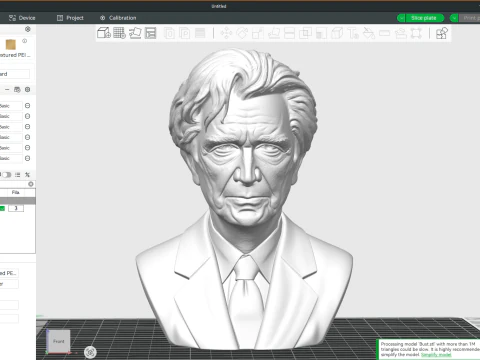Compare presets icon next to Advanced toggle
480x360 pixels.
[x=28, y=174]
